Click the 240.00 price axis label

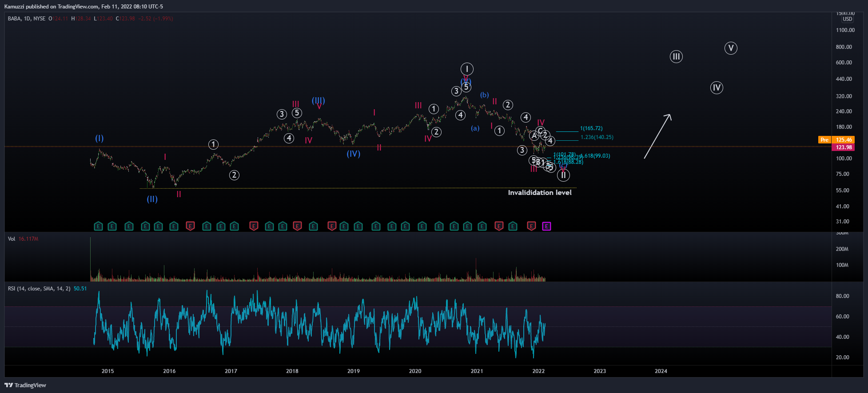(x=844, y=111)
